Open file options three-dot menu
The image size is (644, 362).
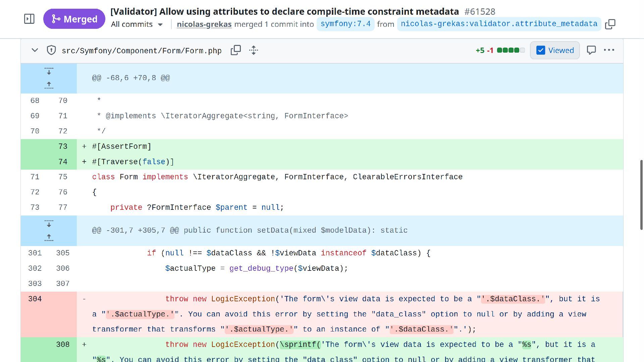(609, 50)
